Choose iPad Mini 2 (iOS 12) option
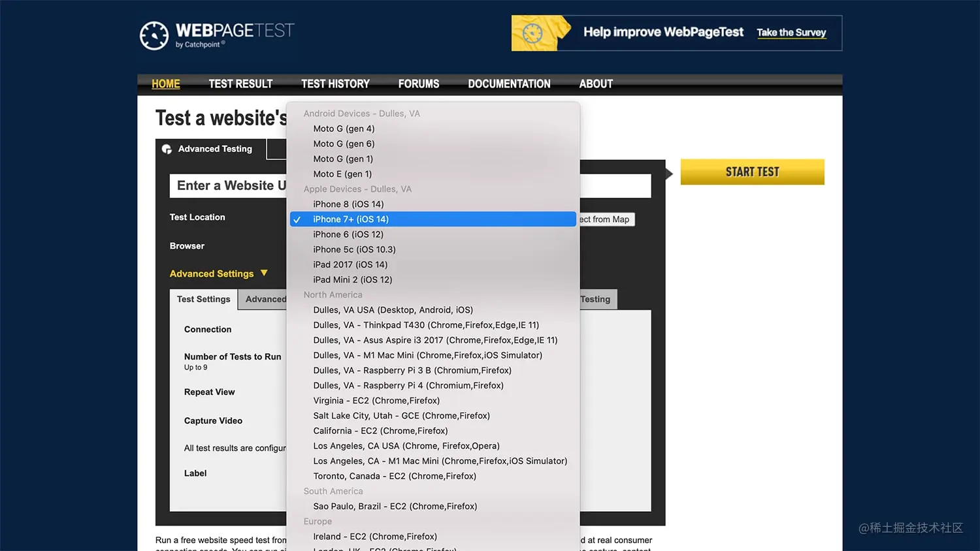 tap(433, 279)
